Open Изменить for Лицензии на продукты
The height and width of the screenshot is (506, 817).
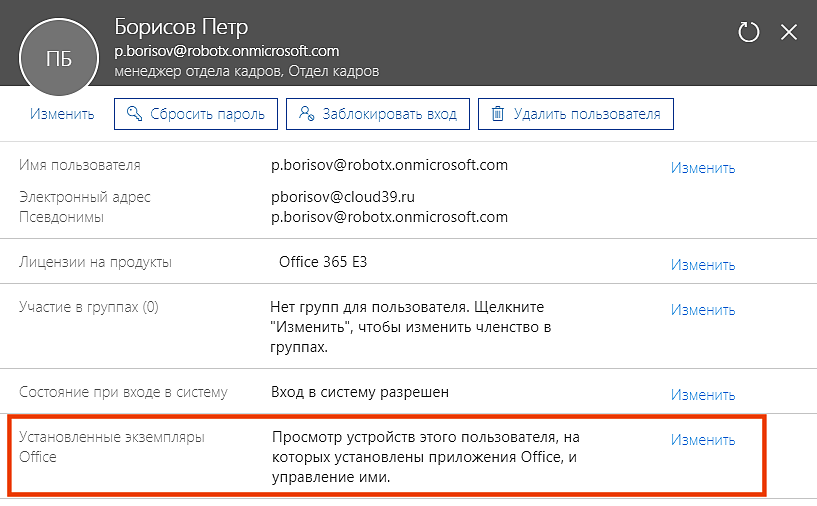(703, 265)
